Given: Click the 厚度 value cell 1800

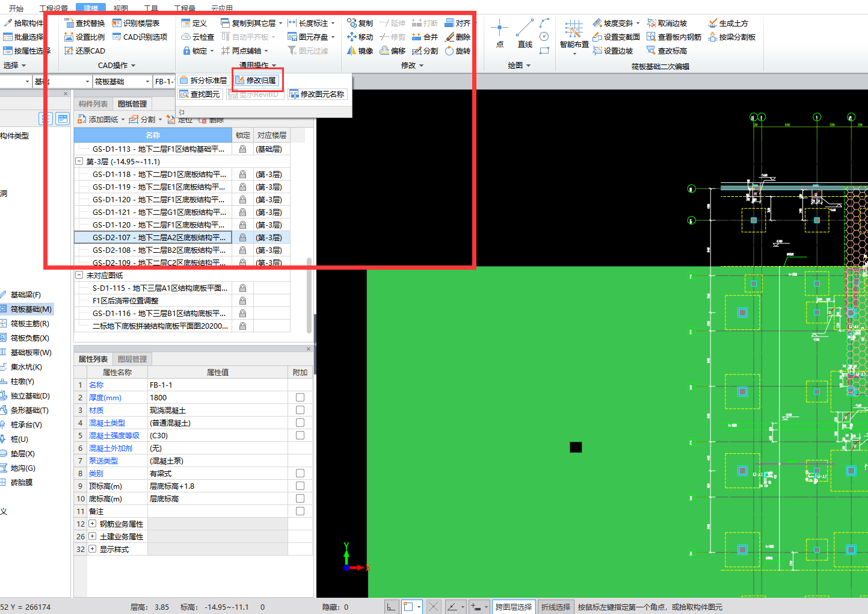Looking at the screenshot, I should click(217, 397).
